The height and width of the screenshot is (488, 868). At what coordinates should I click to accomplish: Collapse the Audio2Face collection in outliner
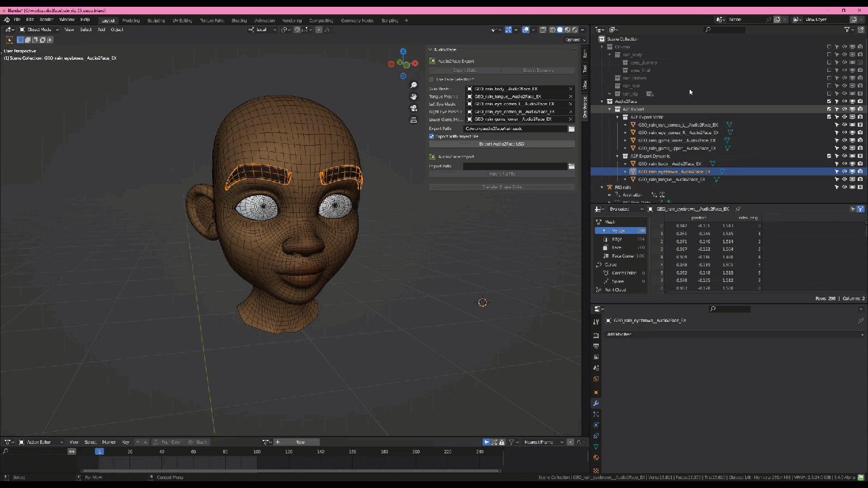pos(601,101)
